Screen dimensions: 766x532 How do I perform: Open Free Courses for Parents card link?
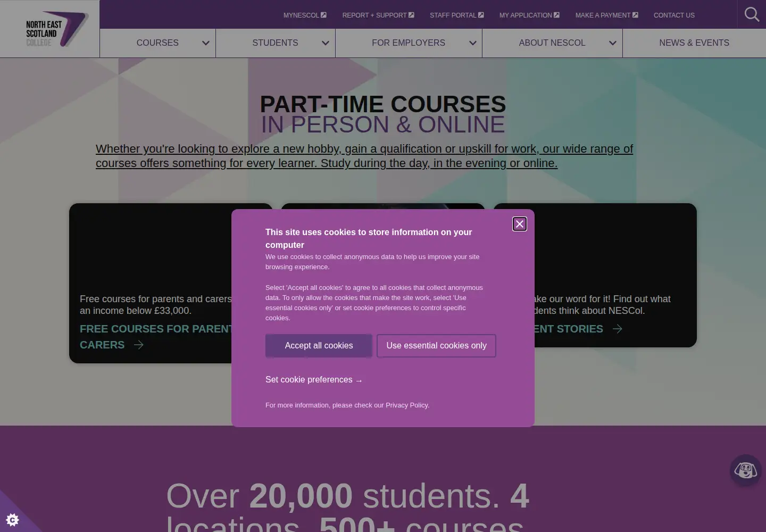pos(155,337)
